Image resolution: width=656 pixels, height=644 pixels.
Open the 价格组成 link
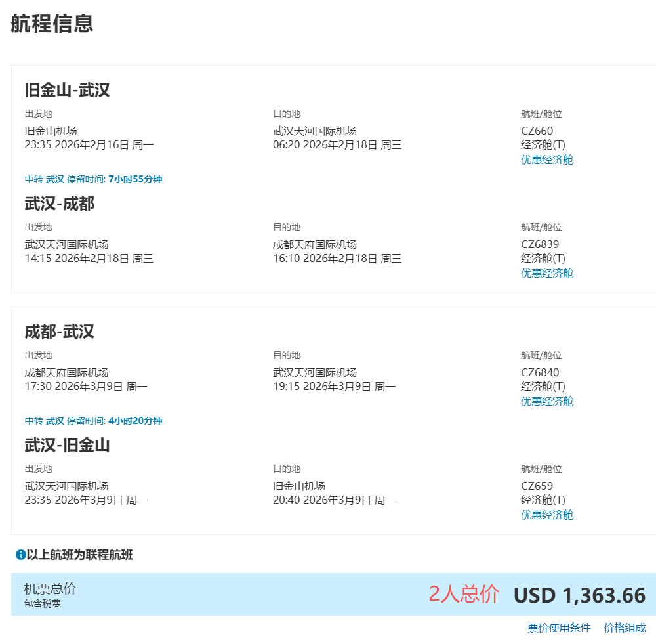point(625,628)
